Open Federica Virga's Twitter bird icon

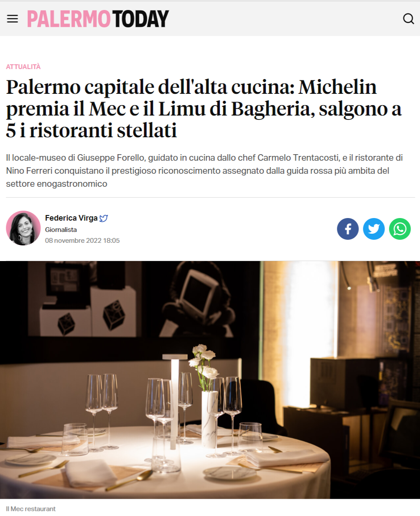104,218
